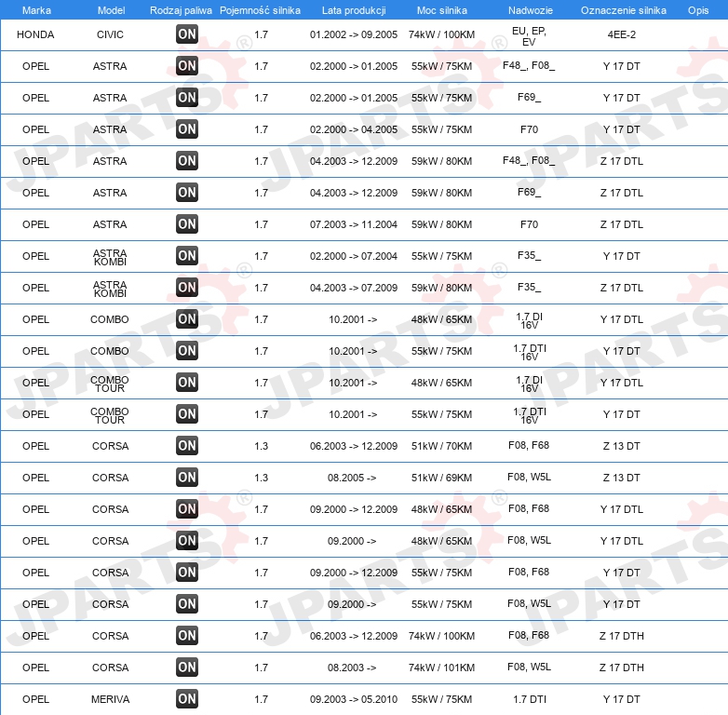Image resolution: width=728 pixels, height=715 pixels.
Task: Select the Model column header
Action: point(111,10)
